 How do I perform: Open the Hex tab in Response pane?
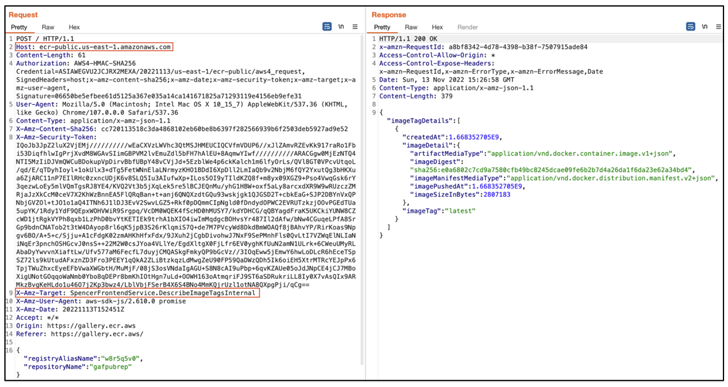click(x=437, y=27)
